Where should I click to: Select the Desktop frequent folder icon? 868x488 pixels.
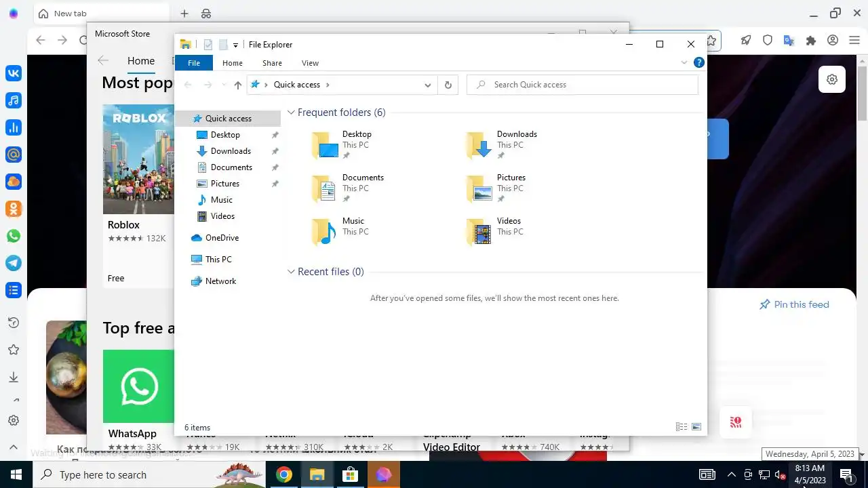(x=324, y=145)
